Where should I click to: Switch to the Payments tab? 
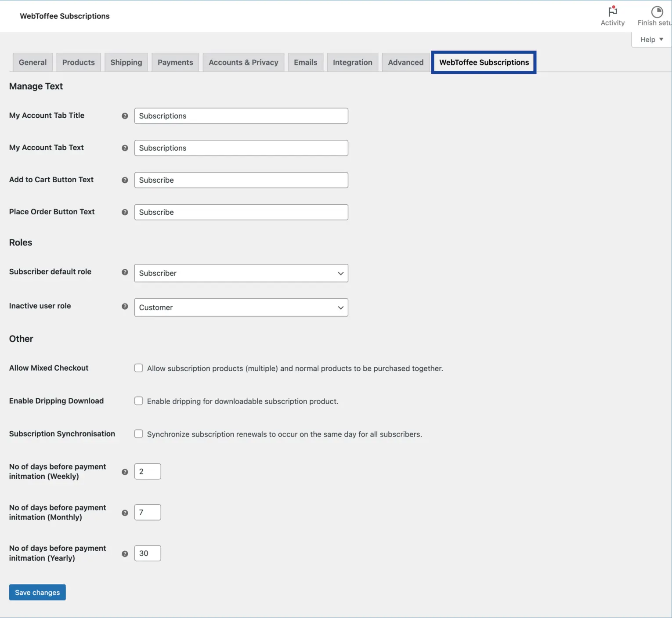175,62
